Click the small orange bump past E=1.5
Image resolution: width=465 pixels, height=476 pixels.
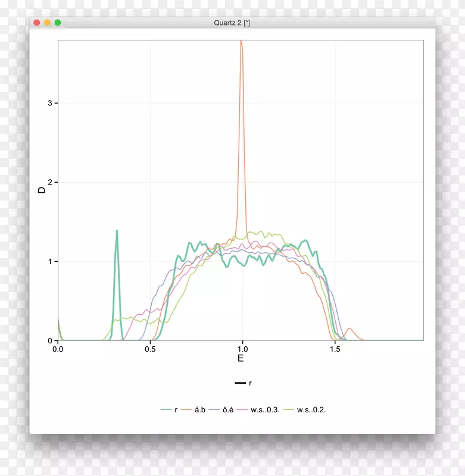pos(350,333)
